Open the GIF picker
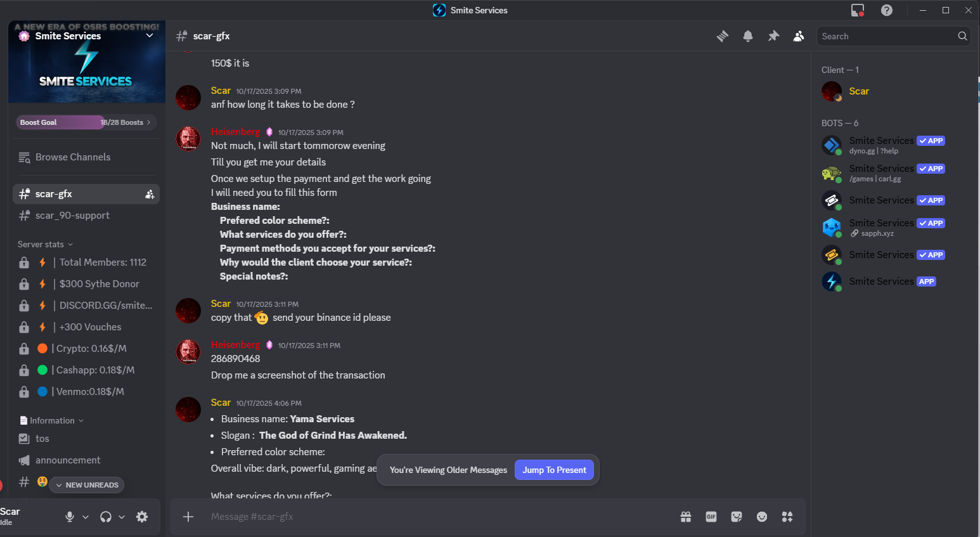980x537 pixels. pyautogui.click(x=711, y=517)
